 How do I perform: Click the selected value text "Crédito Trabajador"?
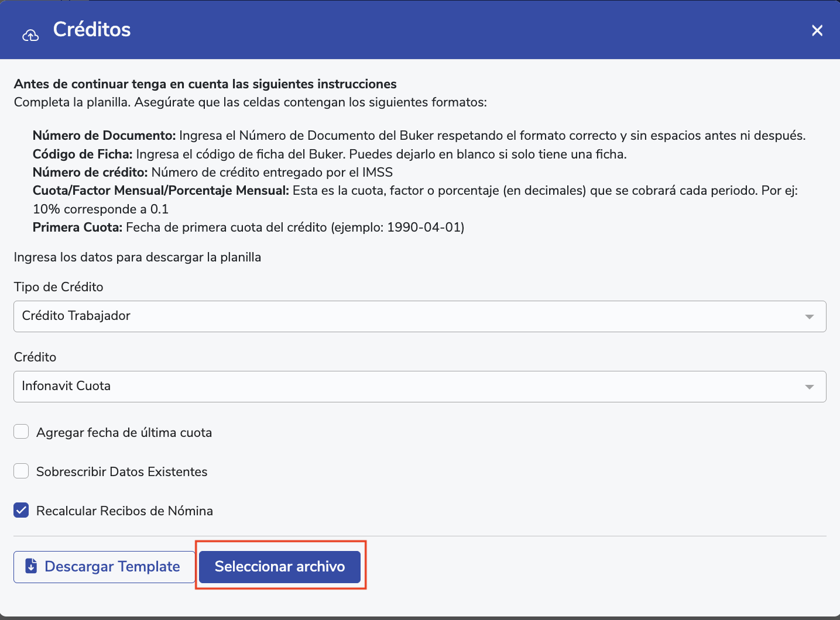tap(76, 316)
